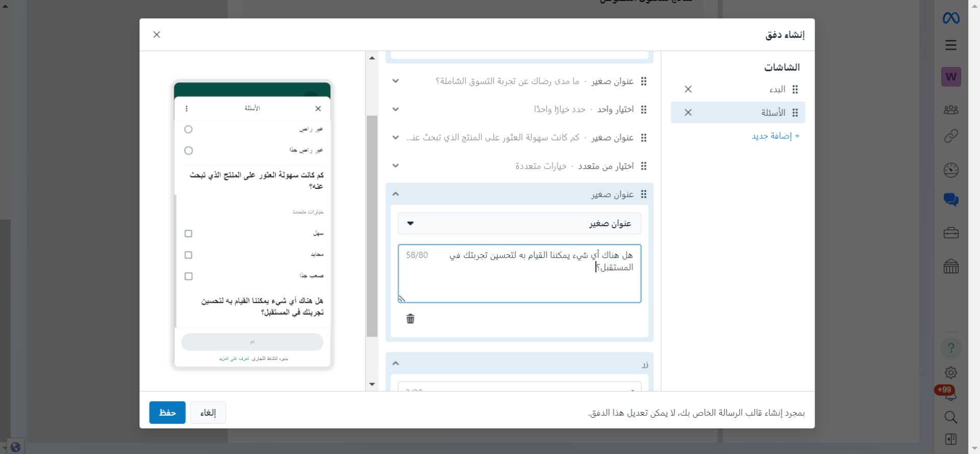Open the settings gear icon

pos(951,373)
